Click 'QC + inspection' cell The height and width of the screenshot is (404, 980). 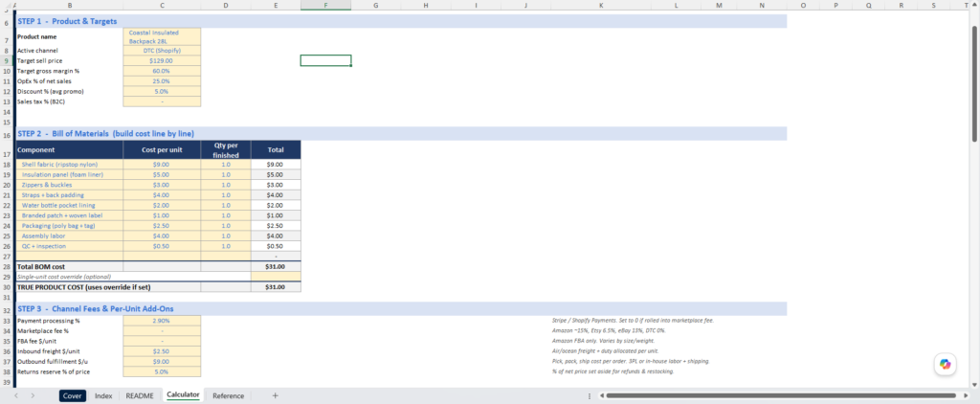[69, 246]
